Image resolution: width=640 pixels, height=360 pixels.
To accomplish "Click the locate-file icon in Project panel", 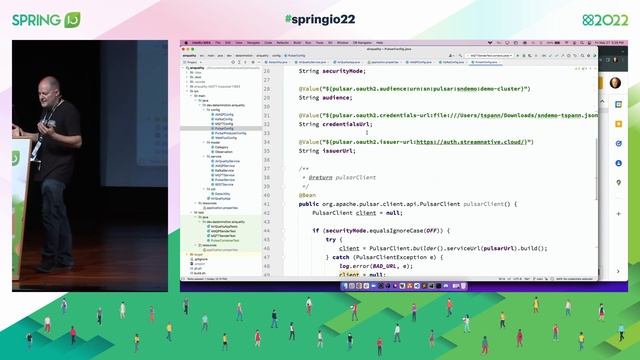I will pyautogui.click(x=233, y=62).
